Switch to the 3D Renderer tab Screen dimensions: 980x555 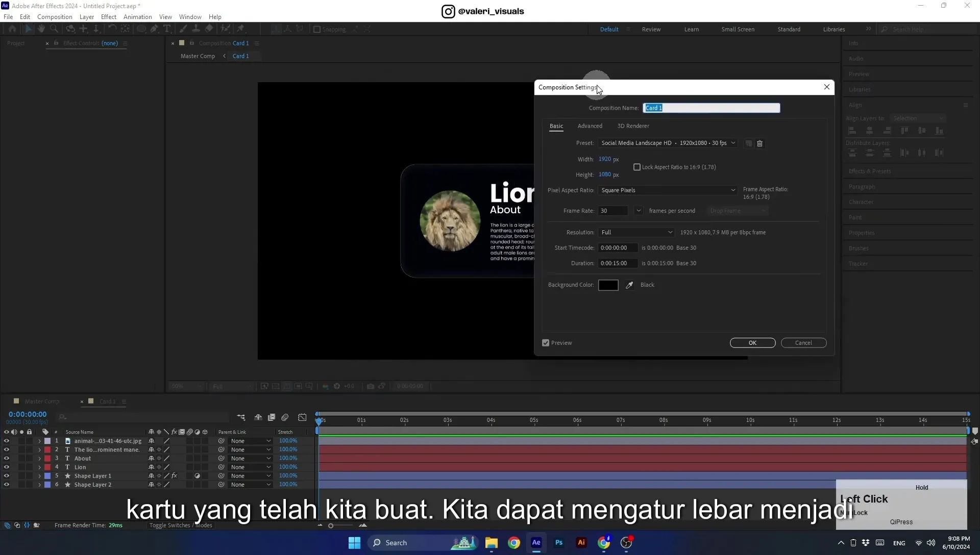pos(633,126)
